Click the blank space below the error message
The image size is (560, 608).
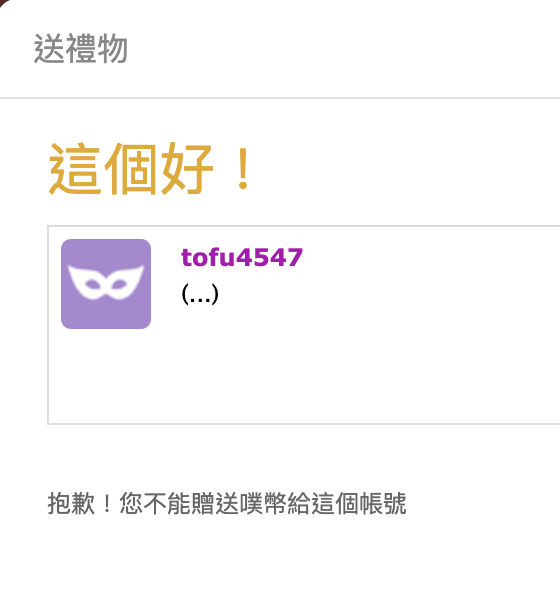point(280,562)
